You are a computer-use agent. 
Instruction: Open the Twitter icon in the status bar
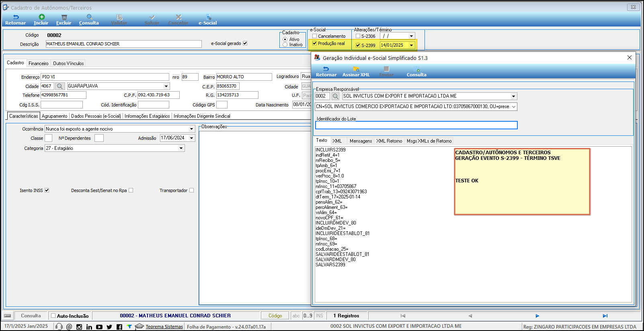109,327
